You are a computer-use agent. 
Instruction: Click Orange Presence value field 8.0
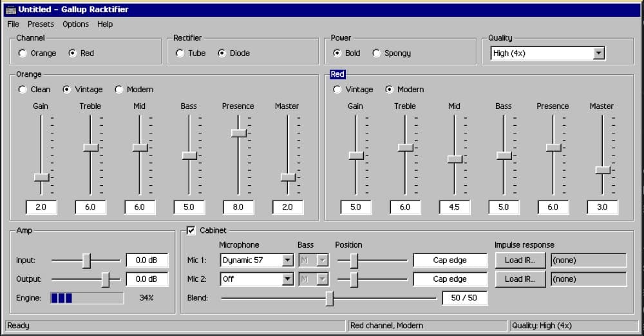pos(238,207)
